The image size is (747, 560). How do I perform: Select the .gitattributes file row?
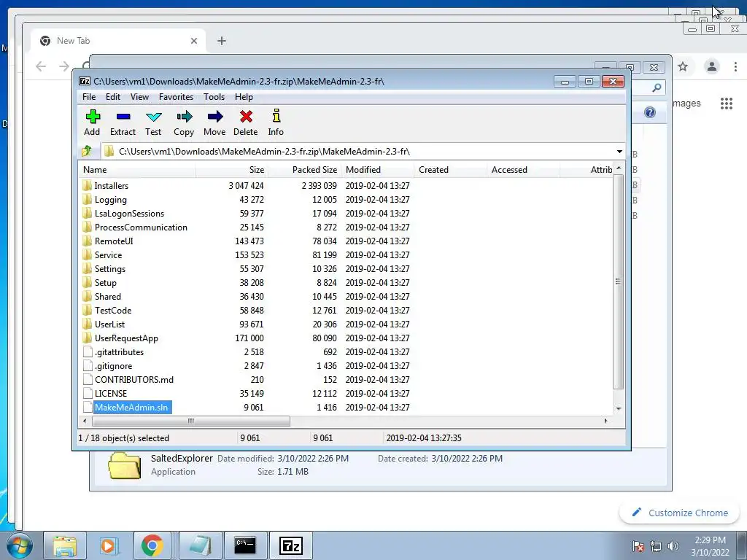347,352
